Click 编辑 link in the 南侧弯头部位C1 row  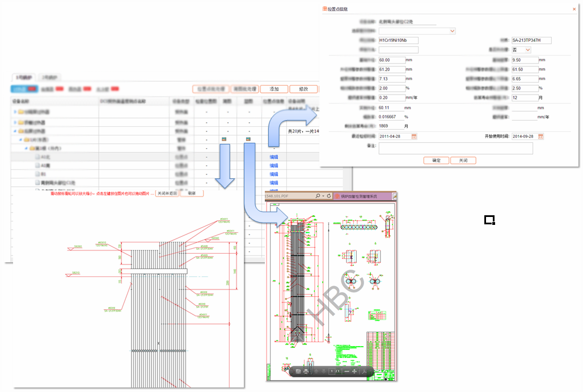tap(274, 182)
